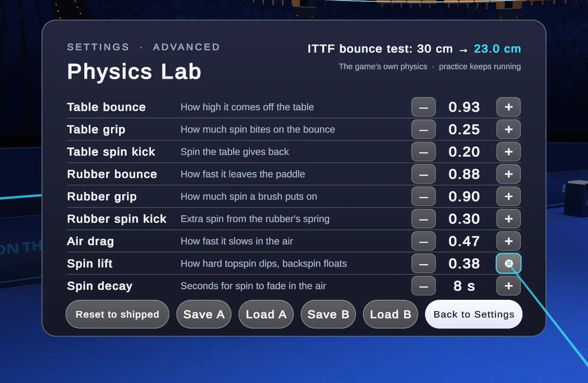Click the Air drag label
This screenshot has height=383, width=588.
[x=90, y=241]
